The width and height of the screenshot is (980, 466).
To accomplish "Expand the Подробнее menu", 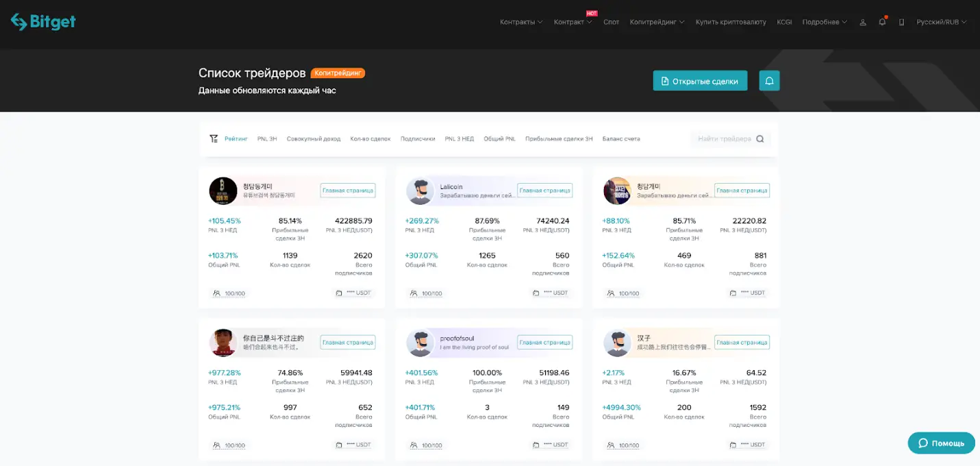I will point(824,22).
